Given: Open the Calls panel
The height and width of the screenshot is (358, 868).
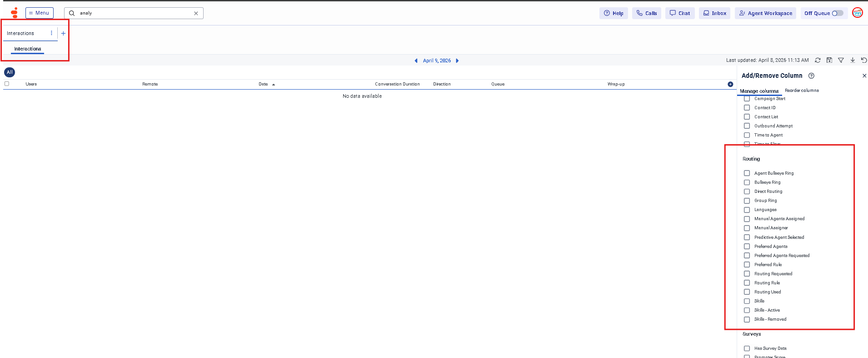Looking at the screenshot, I should coord(647,13).
